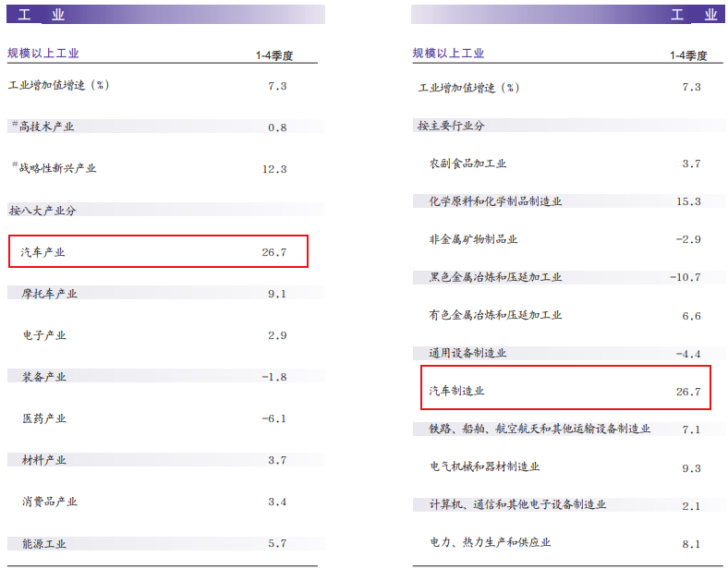The image size is (728, 569).
Task: Click the -2.9 value for 非金属矿物制品业
Action: (688, 240)
